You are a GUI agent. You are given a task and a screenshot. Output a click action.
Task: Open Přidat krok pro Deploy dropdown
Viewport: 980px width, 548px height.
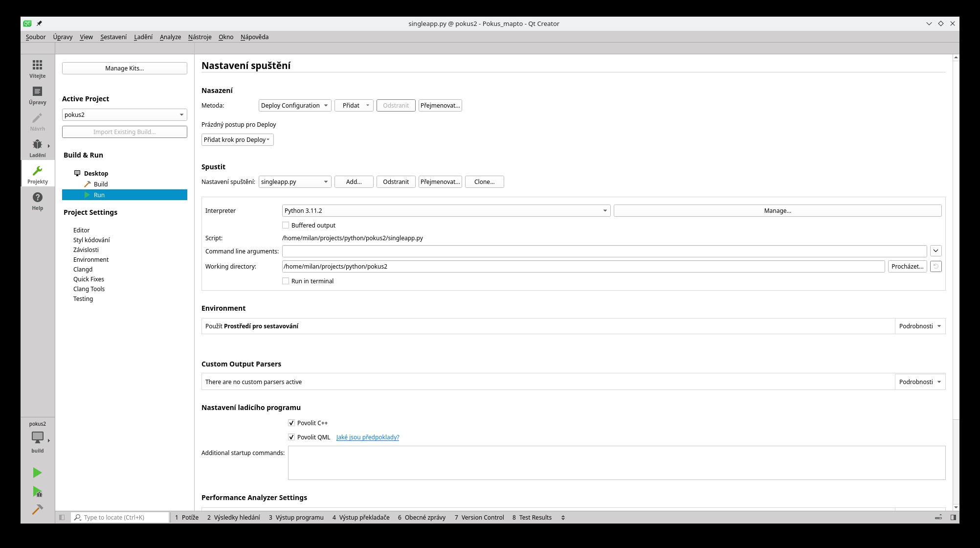tap(238, 139)
